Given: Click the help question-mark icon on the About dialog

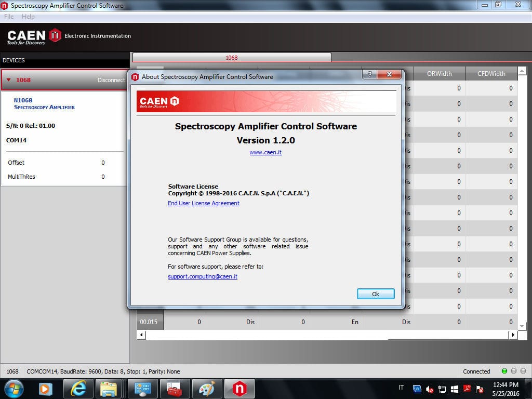Looking at the screenshot, I should 369,74.
